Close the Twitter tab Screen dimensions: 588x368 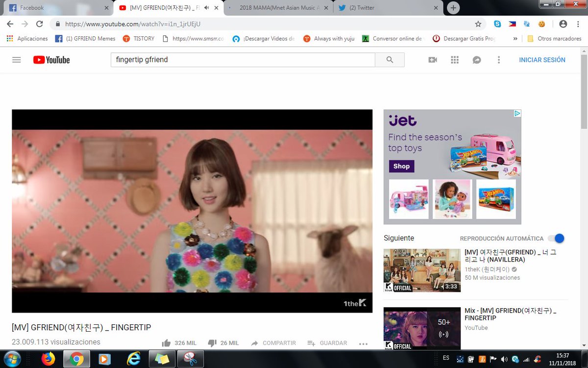pos(436,8)
